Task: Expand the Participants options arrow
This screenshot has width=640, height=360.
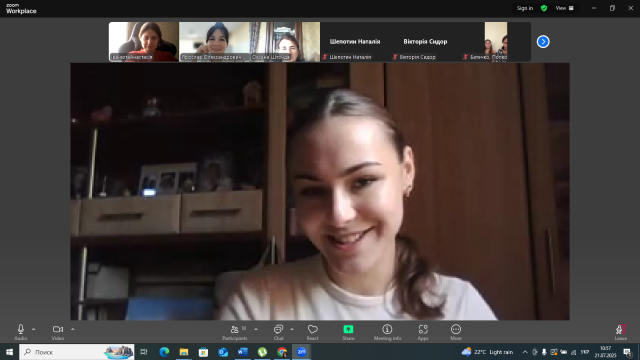Action: pos(256,329)
